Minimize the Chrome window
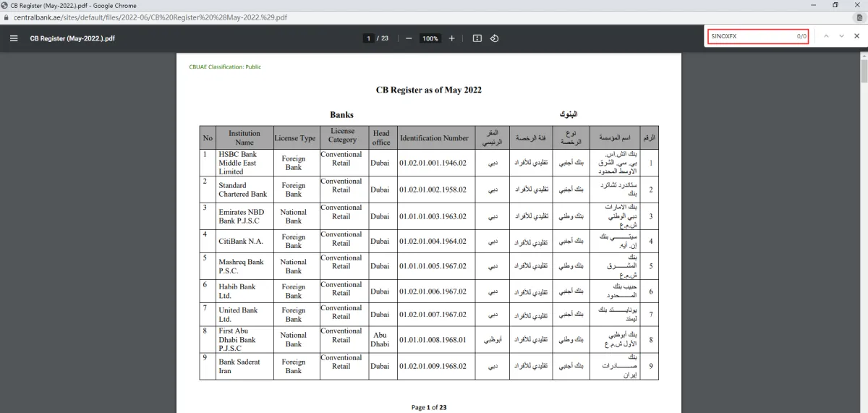This screenshot has width=868, height=413. click(814, 5)
